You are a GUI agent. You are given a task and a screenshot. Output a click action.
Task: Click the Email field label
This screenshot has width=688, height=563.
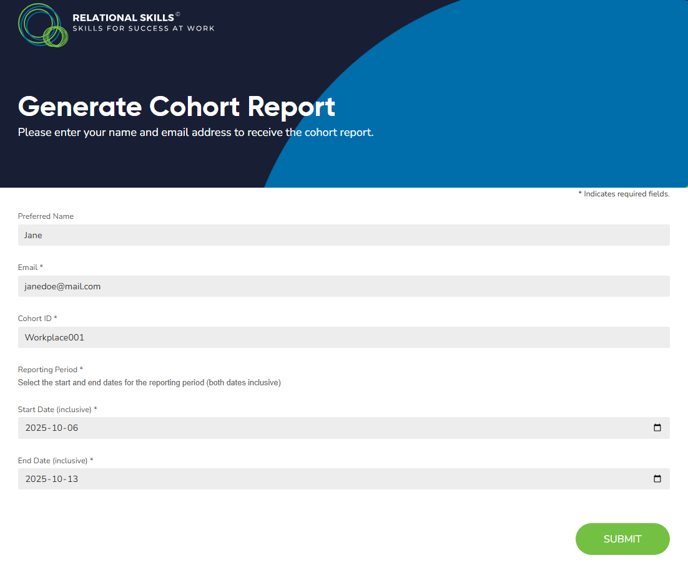[29, 267]
